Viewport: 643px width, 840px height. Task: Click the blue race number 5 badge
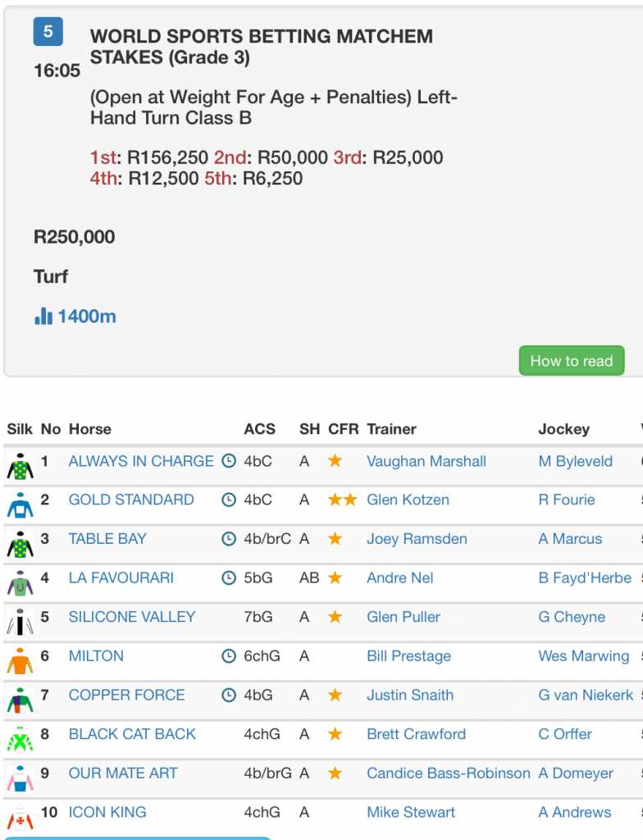click(x=48, y=31)
